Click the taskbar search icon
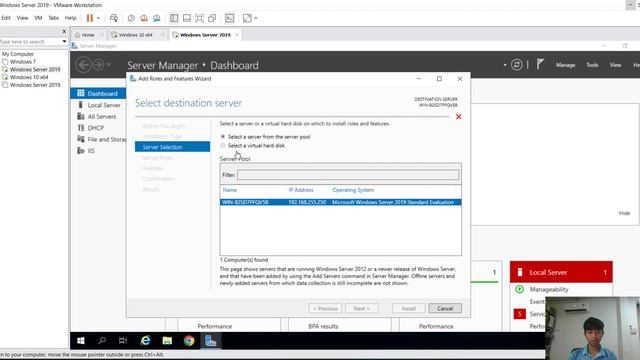640x360 pixels. 102,340
